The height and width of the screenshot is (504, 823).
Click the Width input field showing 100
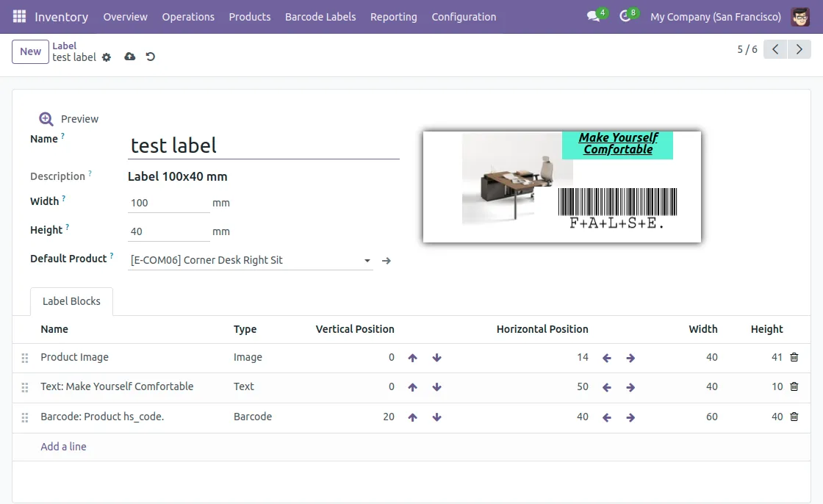point(168,203)
